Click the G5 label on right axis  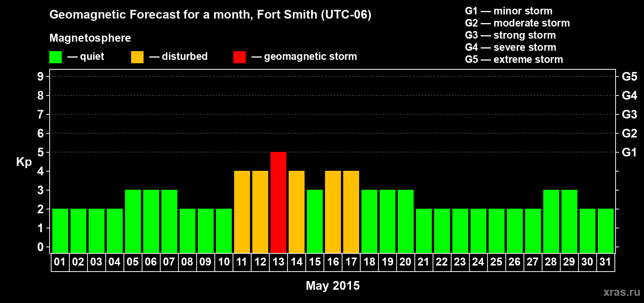629,77
